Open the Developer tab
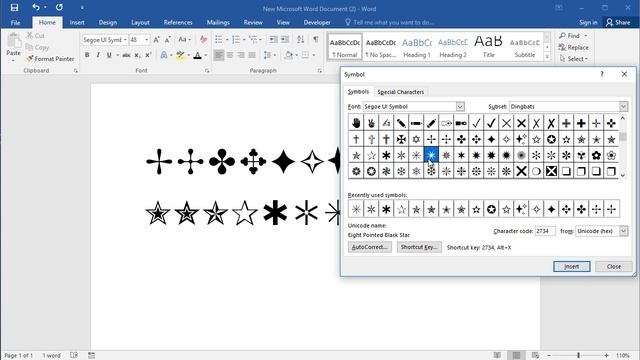Viewport: 640px width, 360px height. coord(317,22)
